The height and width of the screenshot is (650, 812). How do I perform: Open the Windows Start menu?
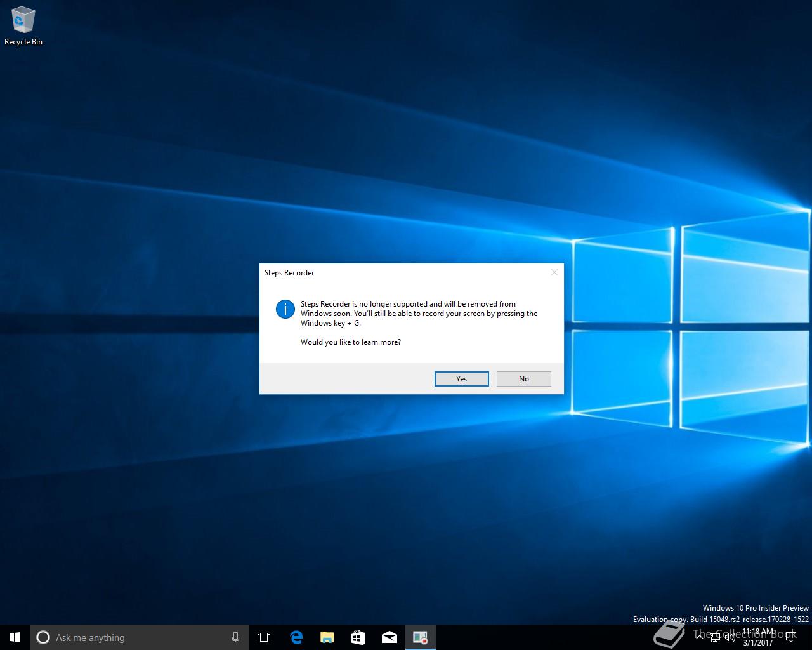(15, 637)
